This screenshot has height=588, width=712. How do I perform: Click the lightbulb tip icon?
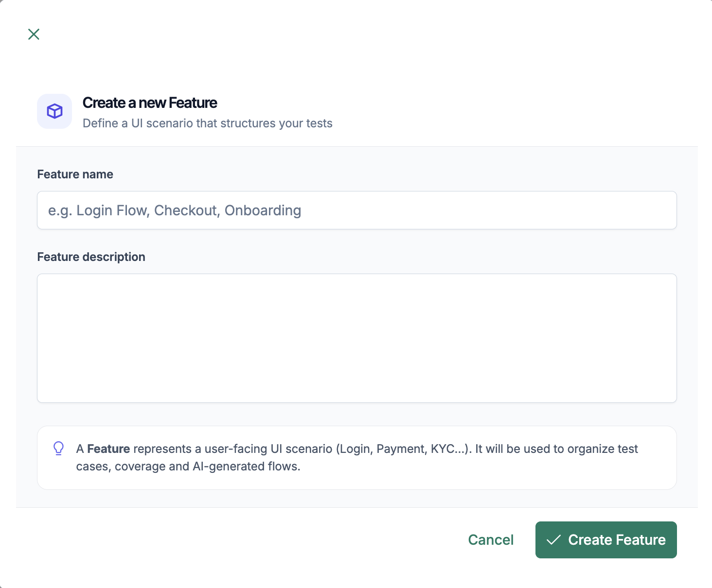click(x=58, y=448)
